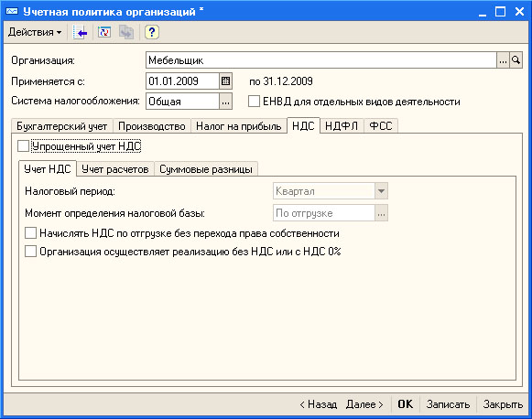Open the Учет расчетов sub-tab

115,169
